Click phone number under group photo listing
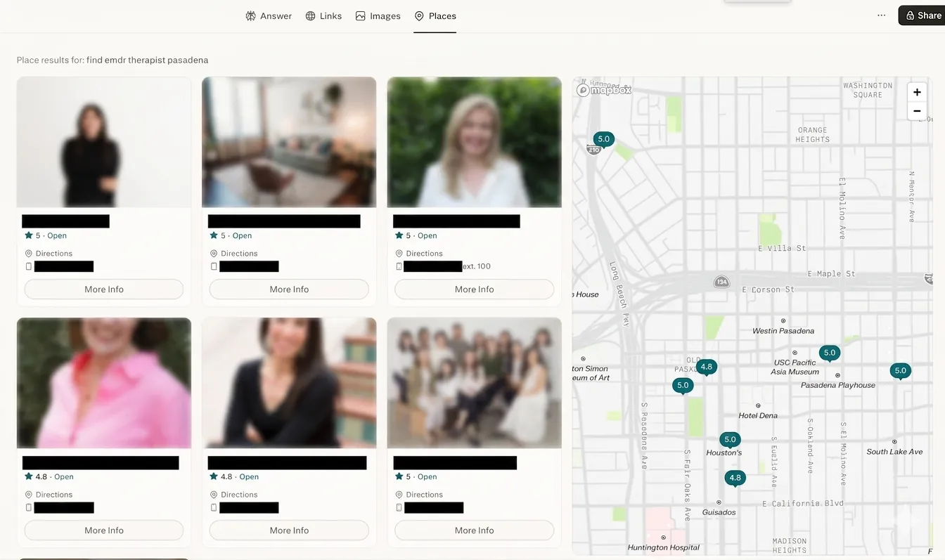Image resolution: width=945 pixels, height=560 pixels. (x=434, y=507)
